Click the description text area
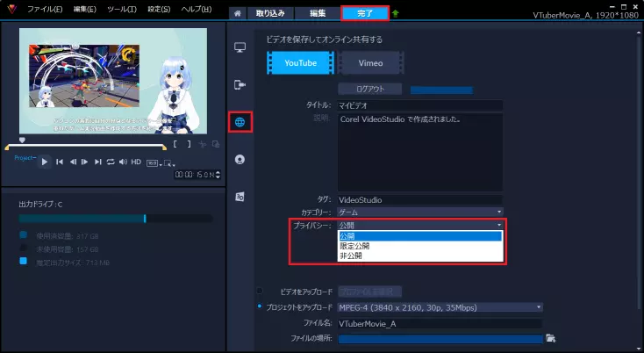The image size is (644, 353). tap(419, 152)
